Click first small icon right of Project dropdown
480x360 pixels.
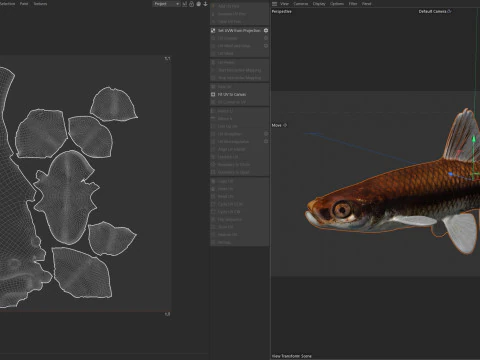click(184, 4)
